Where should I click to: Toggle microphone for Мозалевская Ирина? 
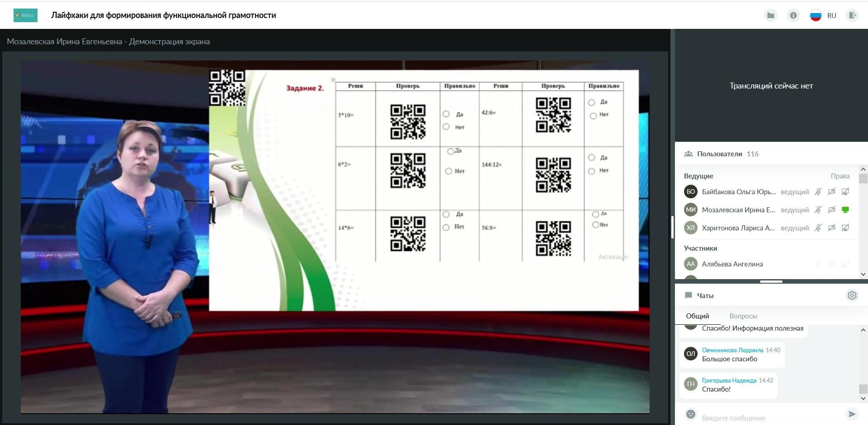(818, 210)
